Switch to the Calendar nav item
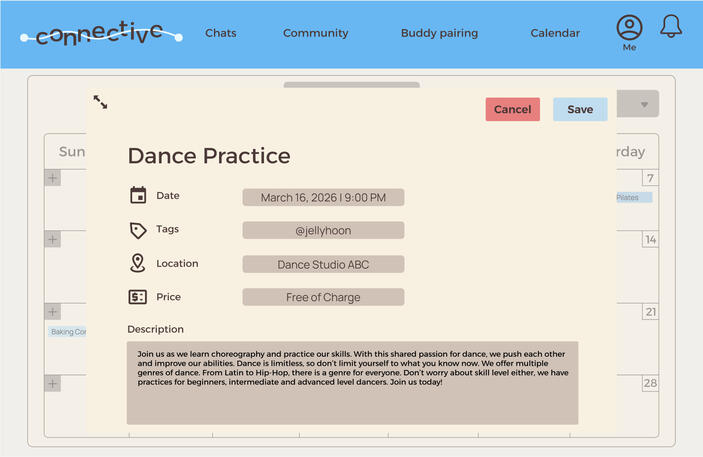 [555, 33]
